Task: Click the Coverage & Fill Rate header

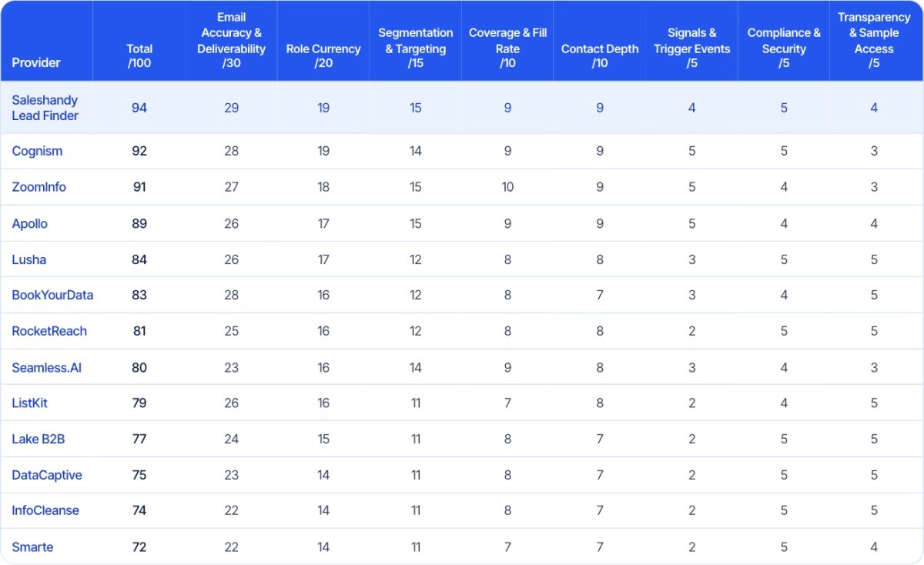Action: coord(507,48)
